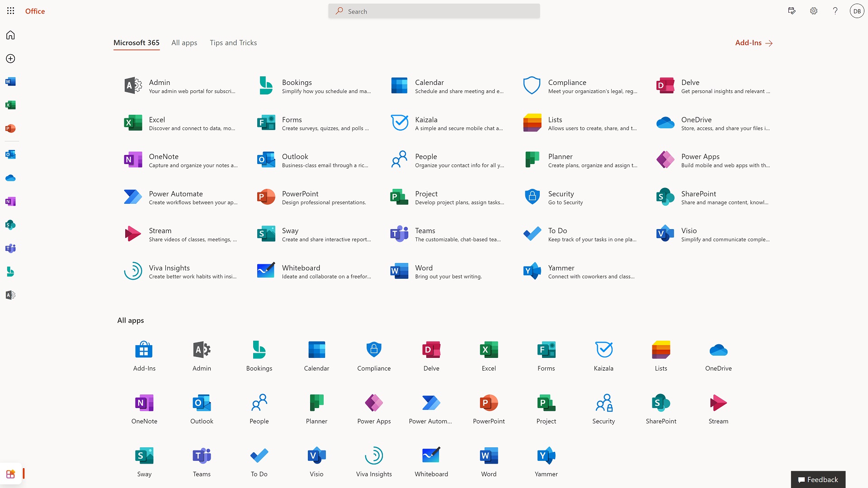Viewport: 868px width, 488px height.
Task: Open People with description in Microsoft 365 list
Action: [x=447, y=160]
